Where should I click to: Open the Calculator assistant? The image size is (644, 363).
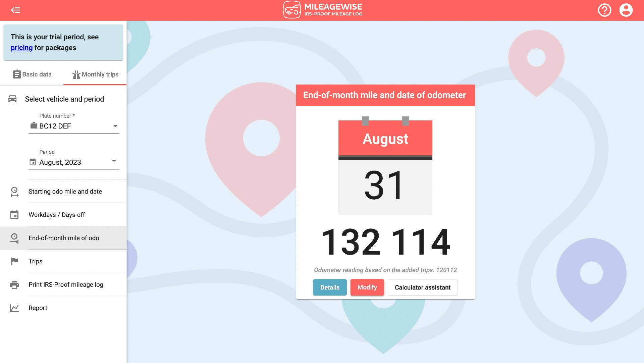coord(422,288)
